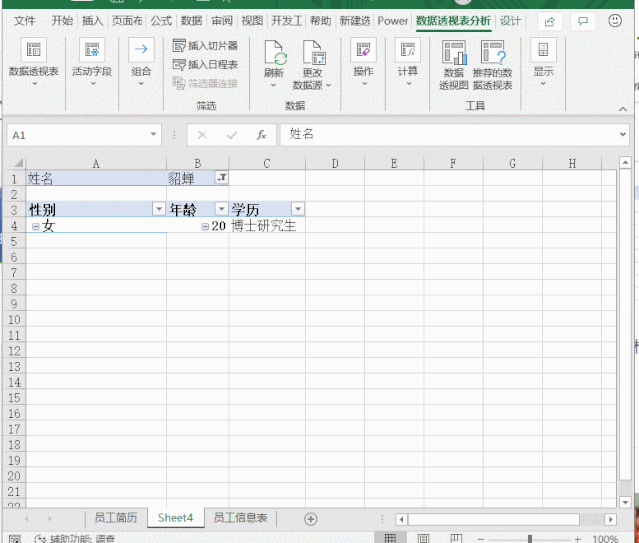The width and height of the screenshot is (639, 543).
Task: Collapse the 20 age group
Action: pos(205,227)
